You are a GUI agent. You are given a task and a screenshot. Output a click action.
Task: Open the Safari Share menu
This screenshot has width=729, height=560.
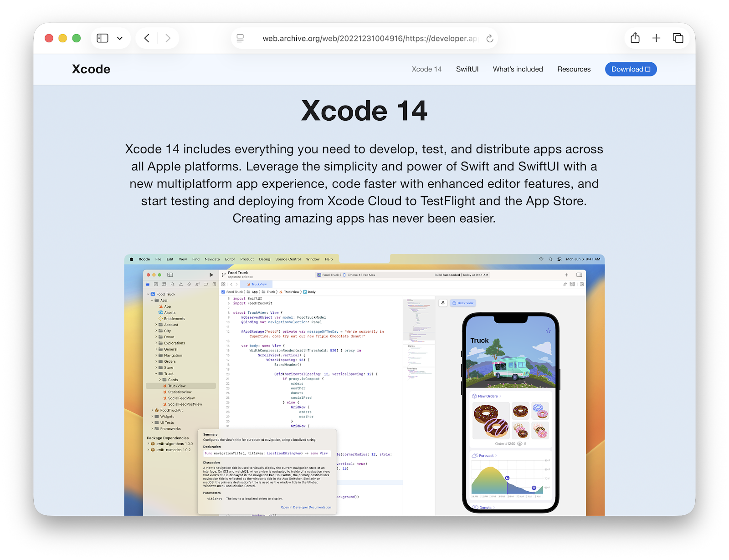tap(635, 38)
